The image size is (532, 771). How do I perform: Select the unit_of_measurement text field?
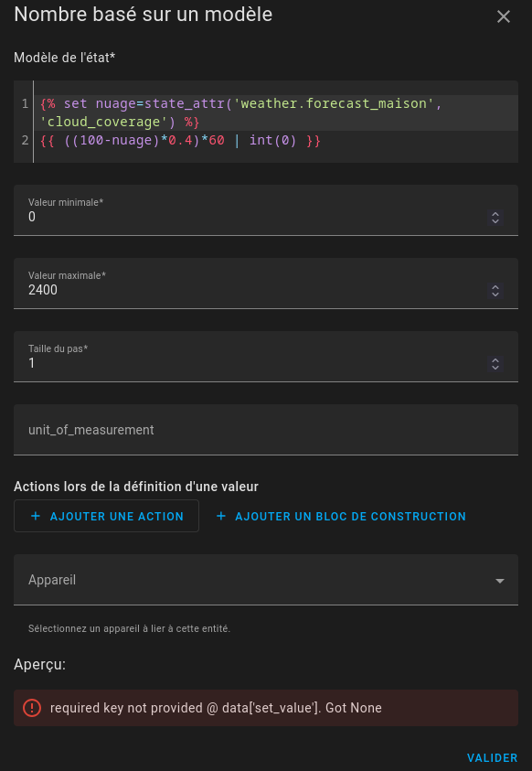266,430
